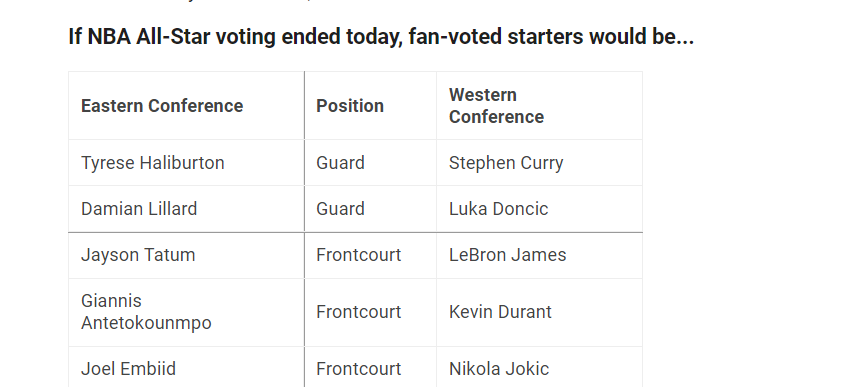Select the Joel Embiid cell
The image size is (848, 387).
186,369
